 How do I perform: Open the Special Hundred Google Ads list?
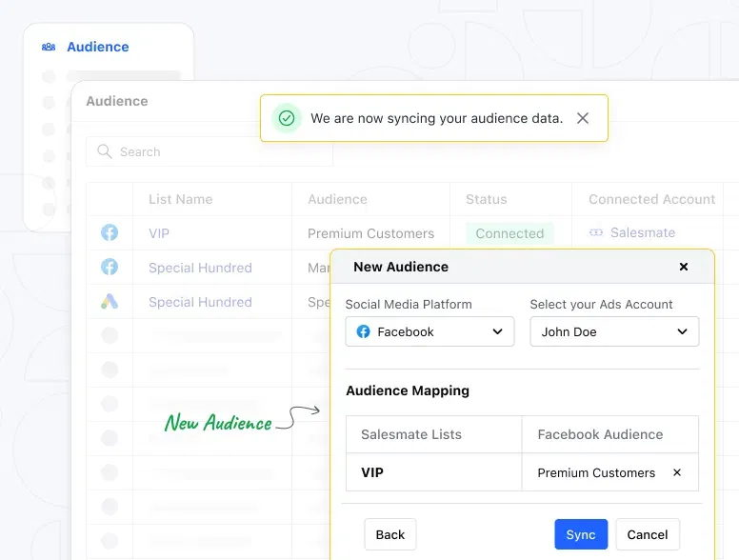pos(200,302)
